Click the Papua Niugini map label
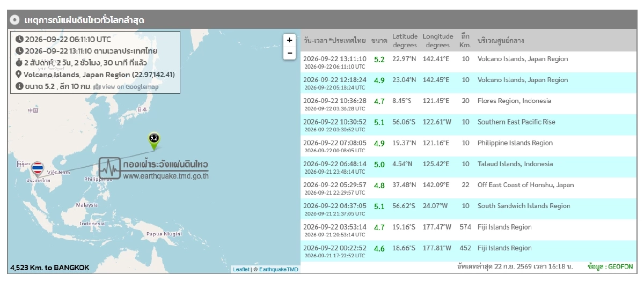The width and height of the screenshot is (644, 282). pyautogui.click(x=164, y=234)
